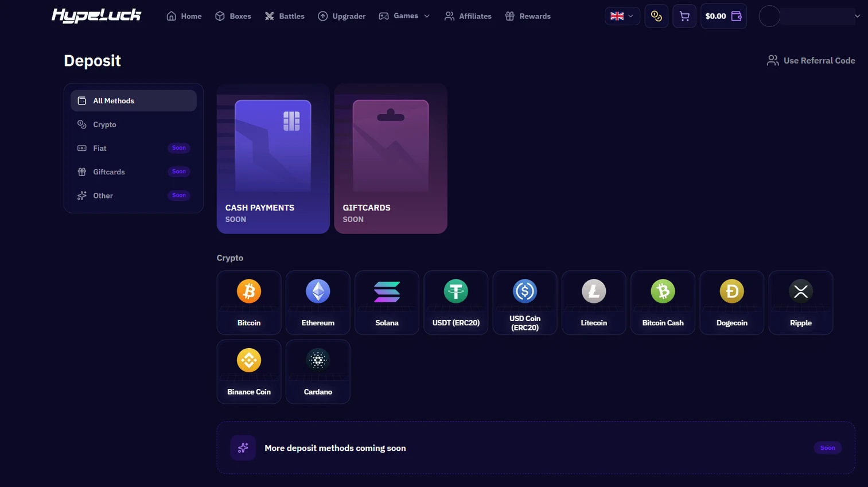This screenshot has height=487, width=868.
Task: Click the Cash Payments card
Action: [x=273, y=158]
